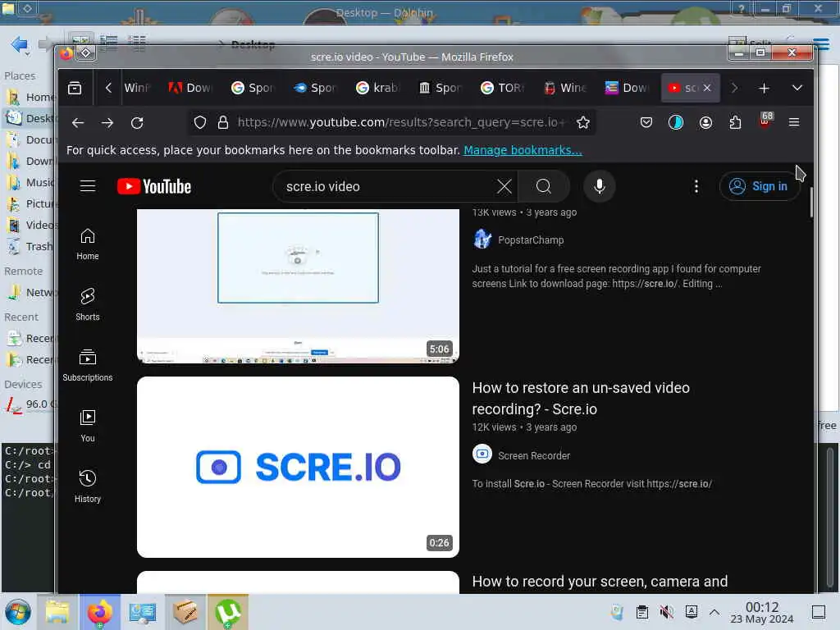840x630 pixels.
Task: Open the Pocket save button
Action: 646,123
